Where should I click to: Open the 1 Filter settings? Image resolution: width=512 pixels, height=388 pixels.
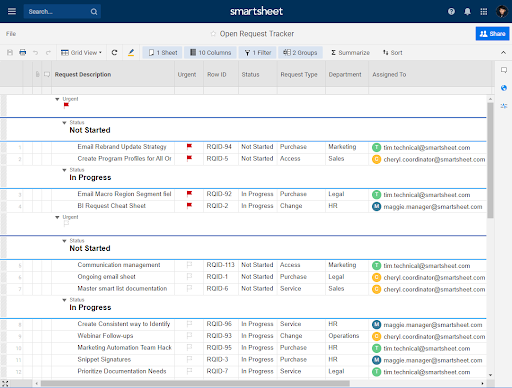click(x=257, y=53)
